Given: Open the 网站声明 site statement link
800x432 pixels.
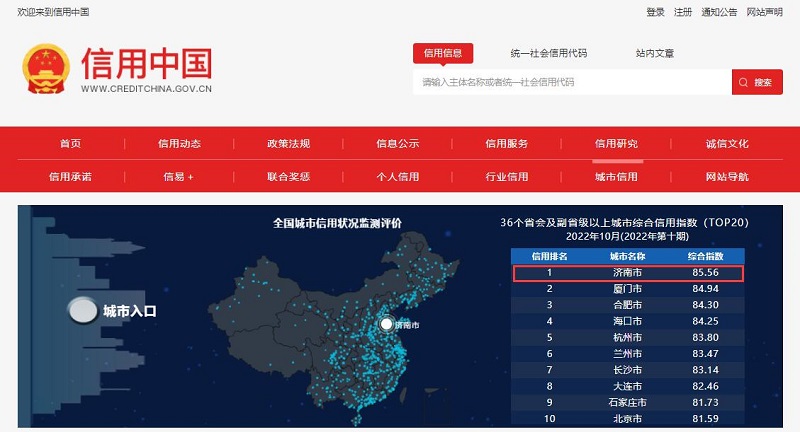Looking at the screenshot, I should tap(764, 12).
